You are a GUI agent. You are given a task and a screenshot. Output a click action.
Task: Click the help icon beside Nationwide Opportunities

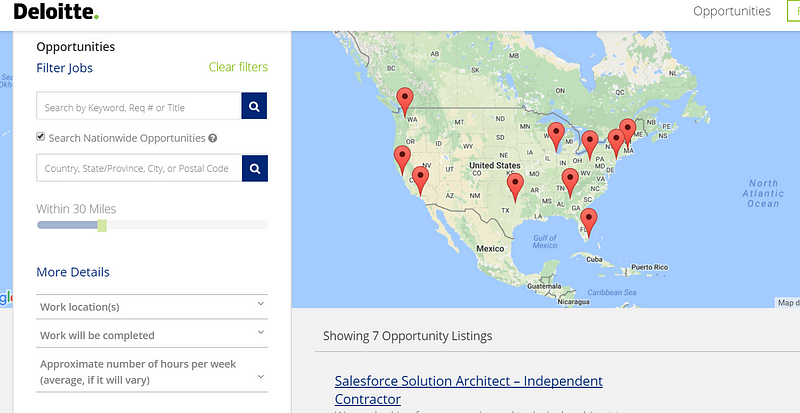click(x=213, y=138)
